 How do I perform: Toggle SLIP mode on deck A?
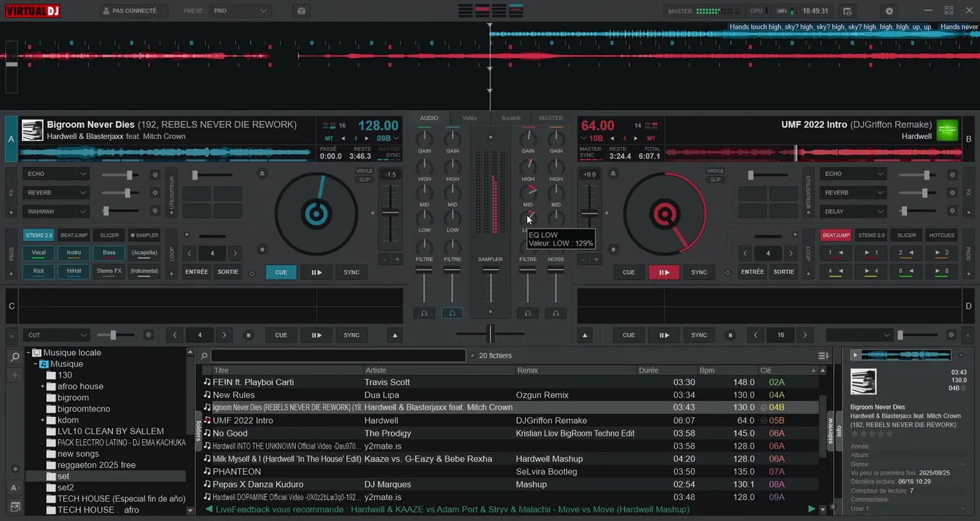tap(364, 179)
